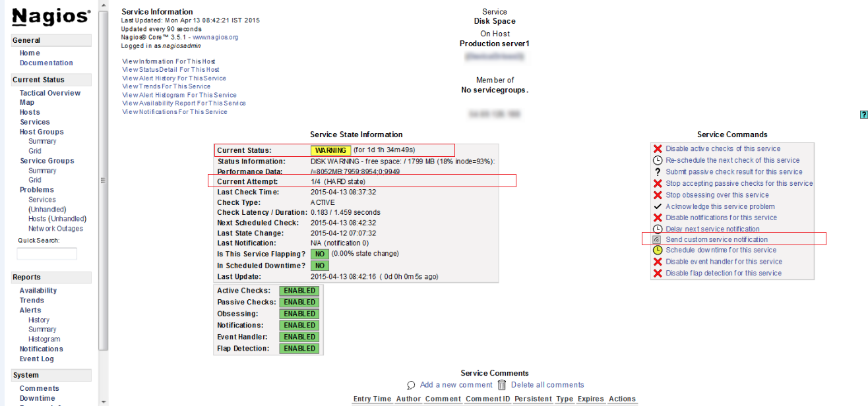The height and width of the screenshot is (406, 868).
Task: Disable event handler for this service
Action: (x=724, y=262)
